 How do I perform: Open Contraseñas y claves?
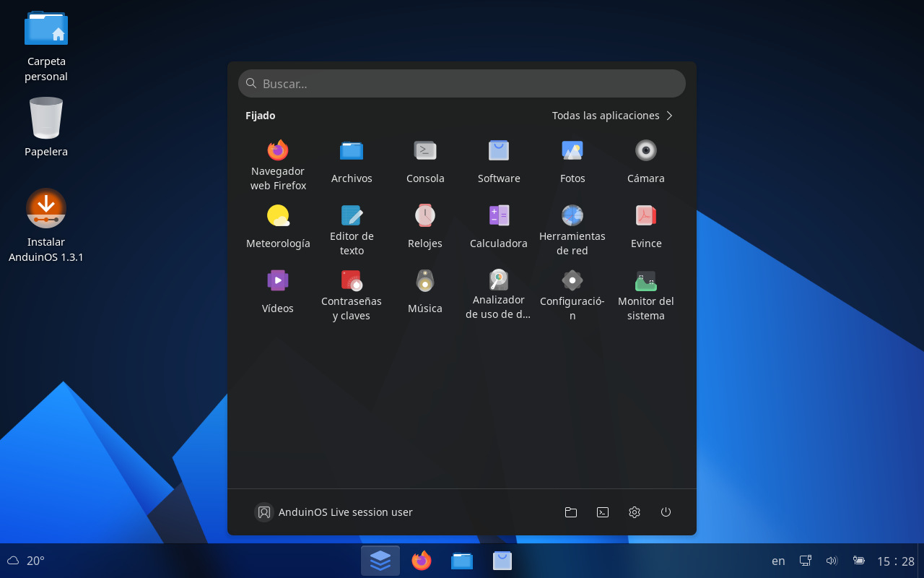tap(352, 296)
